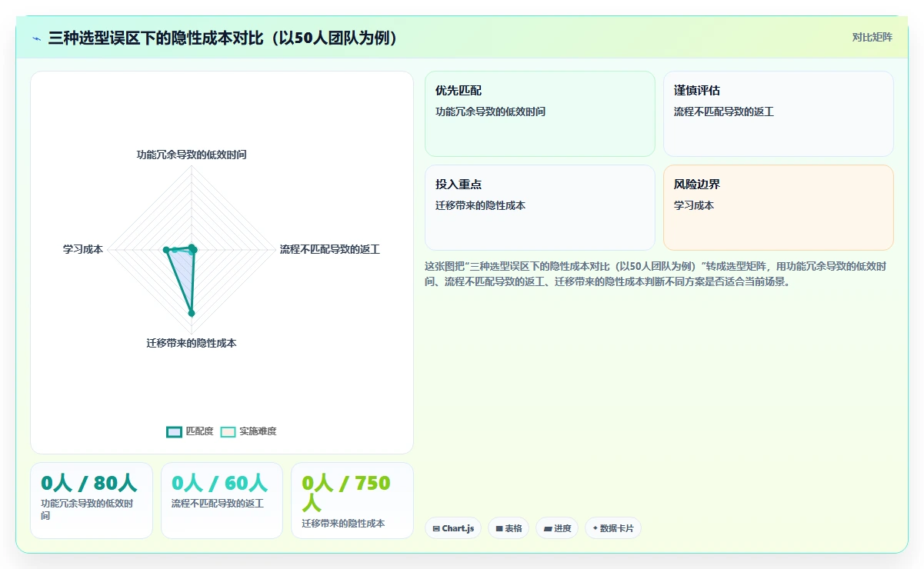Click radar axis label 流程不匹配导致的返工
924x569 pixels.
[x=330, y=249]
